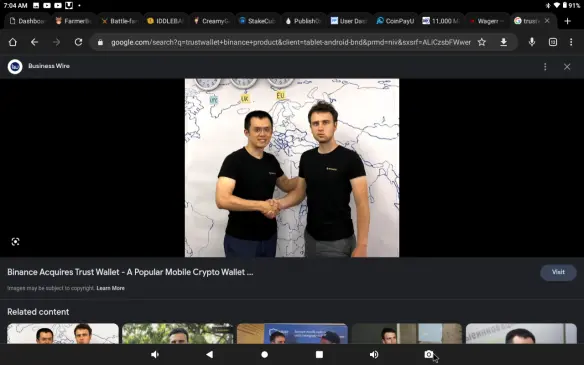Switch to the CoinPayU tab
Screen dimensions: 584x365
pos(395,21)
